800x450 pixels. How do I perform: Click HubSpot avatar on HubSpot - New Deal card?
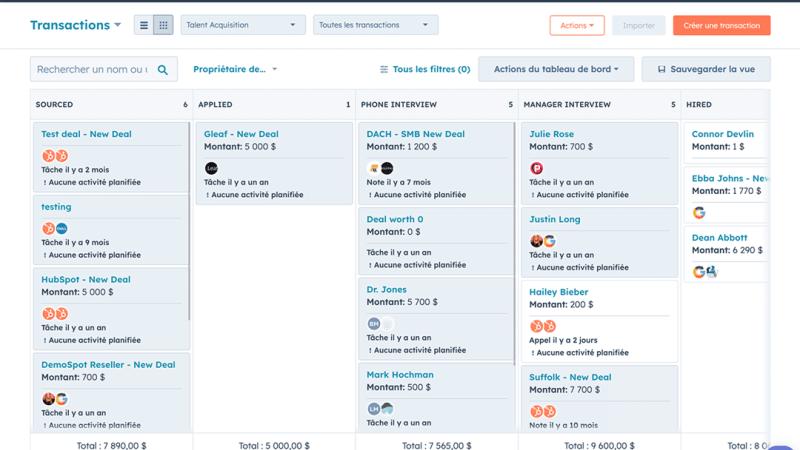(48, 314)
